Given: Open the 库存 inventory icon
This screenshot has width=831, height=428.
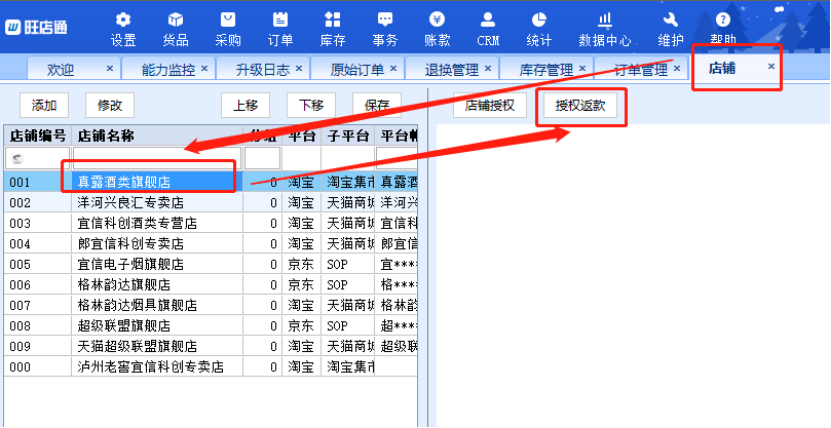Looking at the screenshot, I should click(332, 20).
